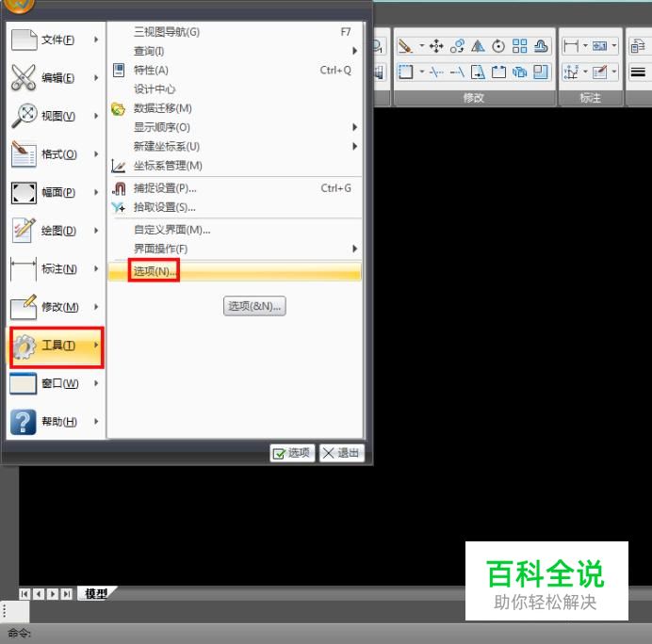Viewport: 652px width, 644px height.
Task: Click the 选项 button at menu bottom
Action: 292,453
